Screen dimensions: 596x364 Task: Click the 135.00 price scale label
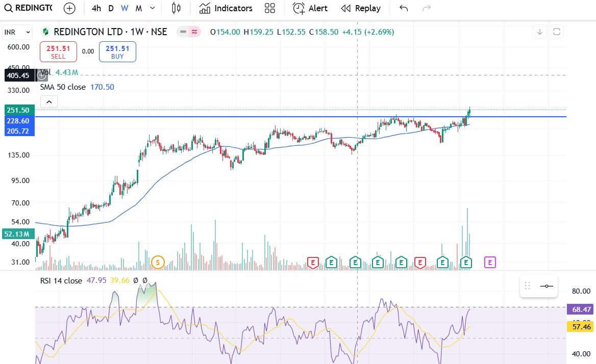pyautogui.click(x=18, y=155)
